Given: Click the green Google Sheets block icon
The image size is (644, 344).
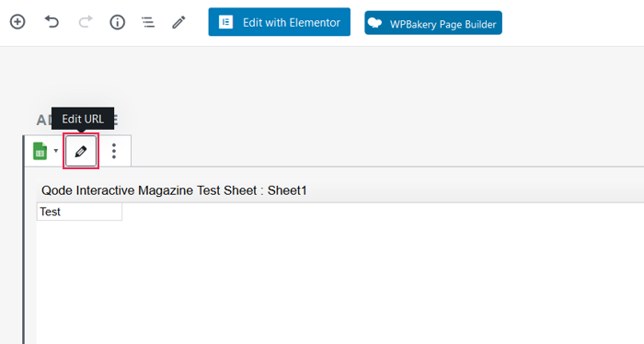Looking at the screenshot, I should [x=40, y=151].
